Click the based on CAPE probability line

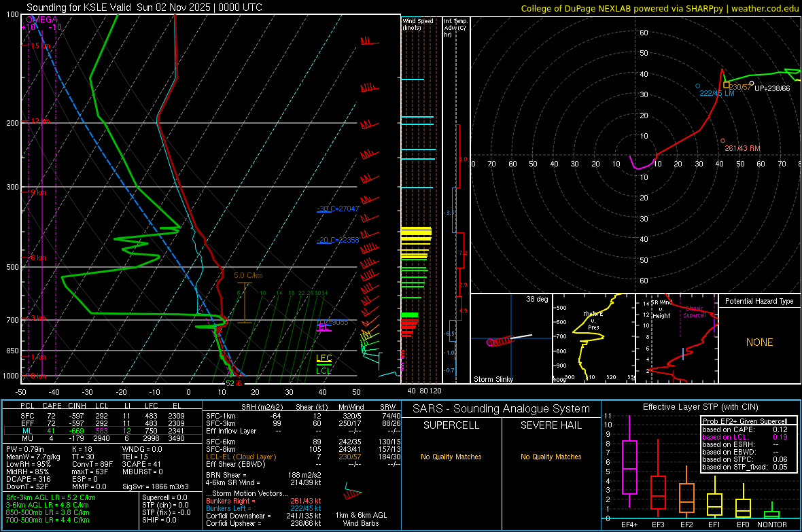click(745, 429)
